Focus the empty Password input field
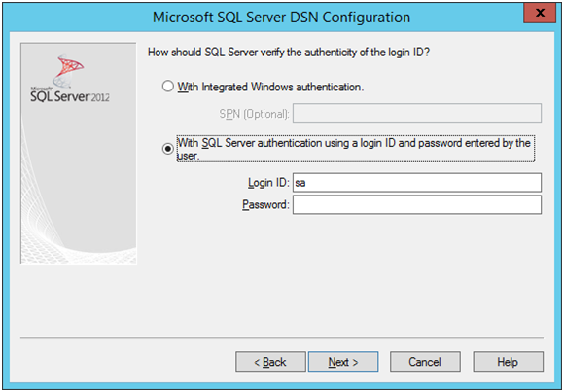 pos(417,205)
